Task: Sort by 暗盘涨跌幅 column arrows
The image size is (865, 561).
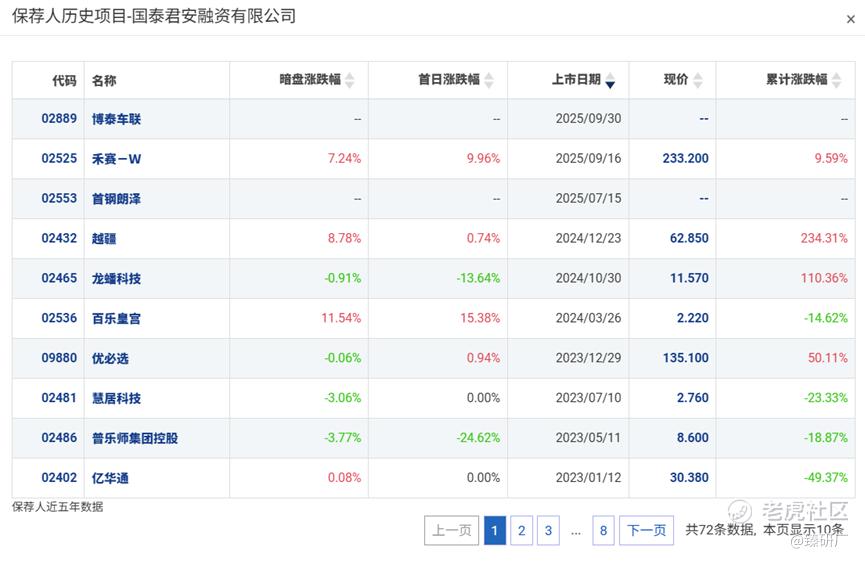Action: pyautogui.click(x=349, y=81)
